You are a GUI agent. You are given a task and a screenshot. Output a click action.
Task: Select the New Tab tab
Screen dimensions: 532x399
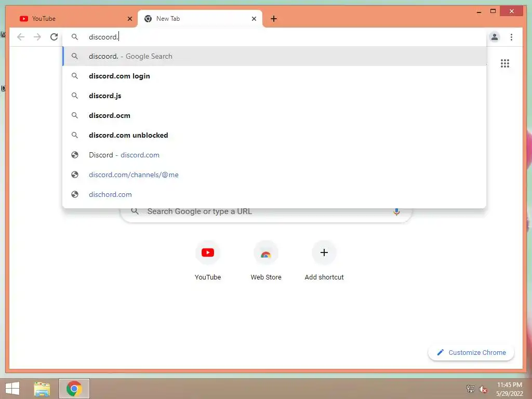tap(199, 19)
